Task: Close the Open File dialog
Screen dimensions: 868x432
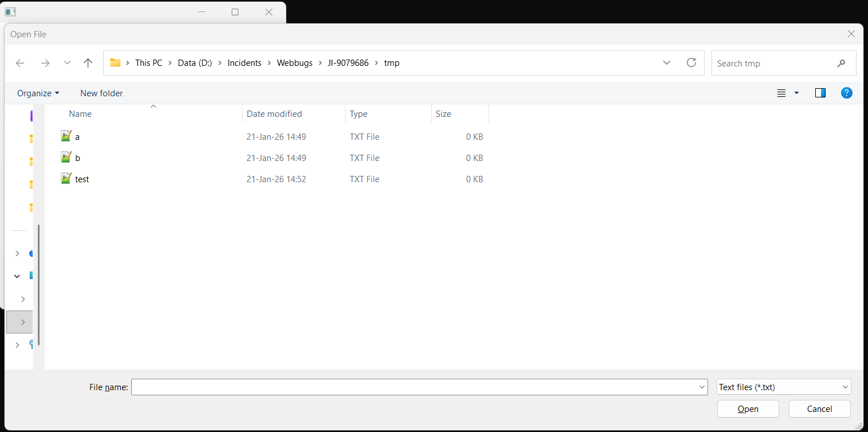Action: click(851, 34)
